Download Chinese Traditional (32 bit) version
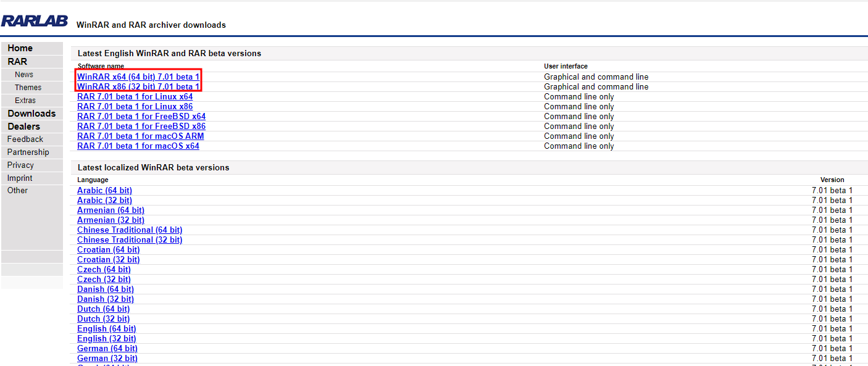The image size is (868, 366). 130,240
